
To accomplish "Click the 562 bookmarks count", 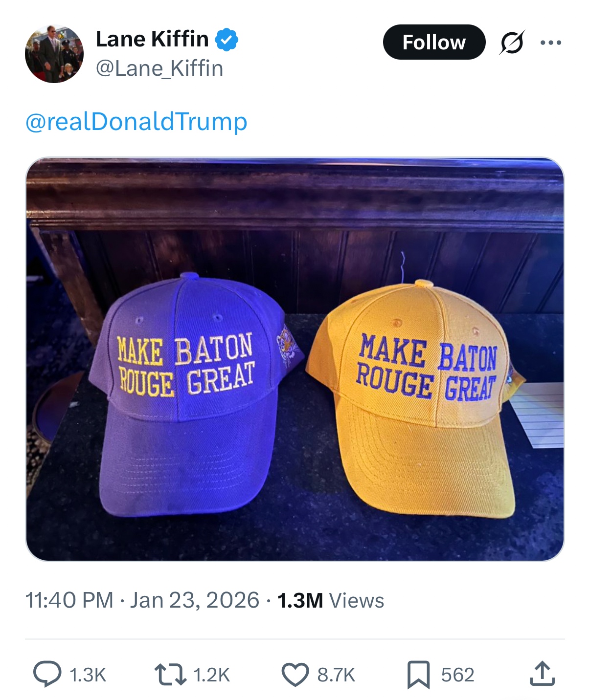I will pos(457,675).
